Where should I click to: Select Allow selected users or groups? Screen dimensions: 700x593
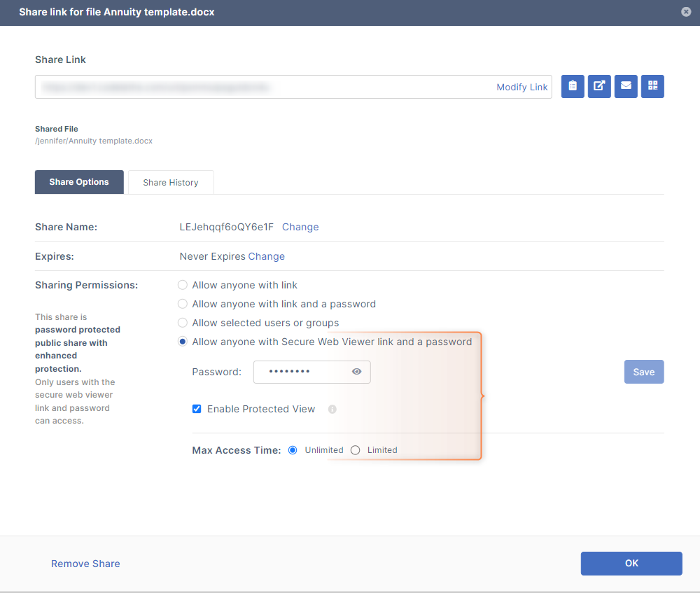point(183,323)
